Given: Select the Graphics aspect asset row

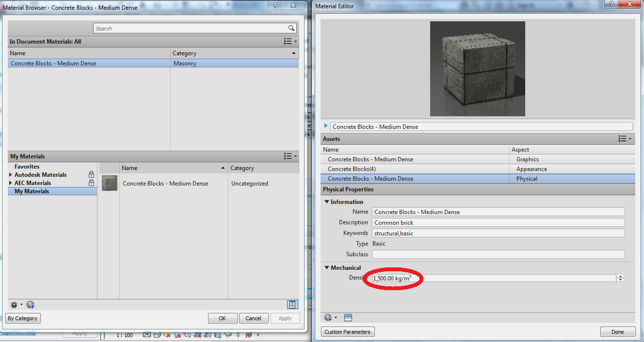Looking at the screenshot, I should point(478,159).
